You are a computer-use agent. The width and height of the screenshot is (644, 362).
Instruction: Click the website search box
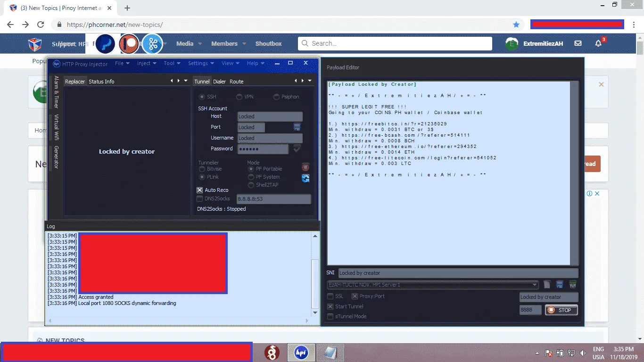(x=395, y=43)
